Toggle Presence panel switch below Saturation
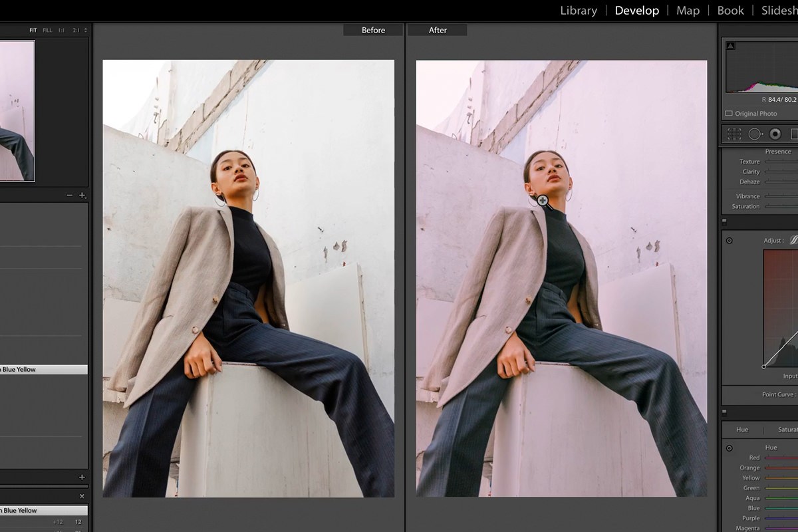 pyautogui.click(x=725, y=221)
